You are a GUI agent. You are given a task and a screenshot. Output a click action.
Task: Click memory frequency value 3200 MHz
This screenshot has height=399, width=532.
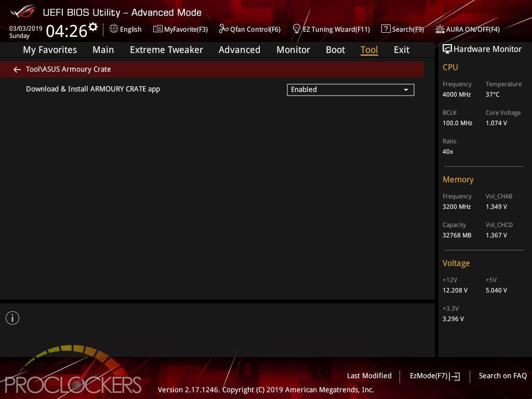[x=457, y=207]
